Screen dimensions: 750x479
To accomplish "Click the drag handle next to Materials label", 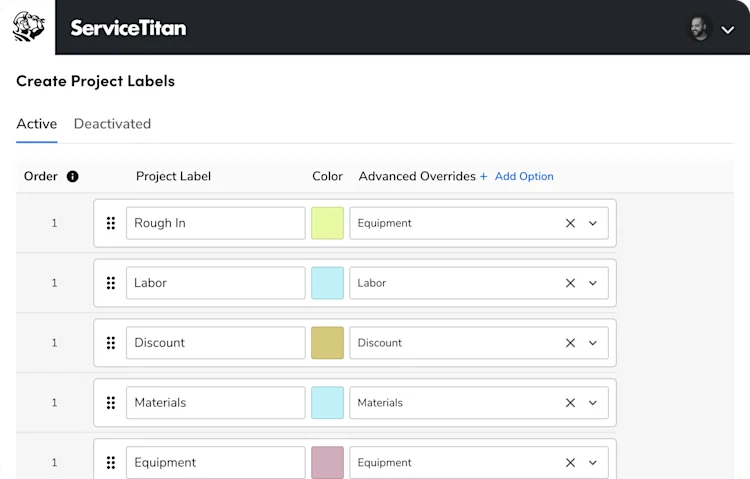I will tap(111, 402).
